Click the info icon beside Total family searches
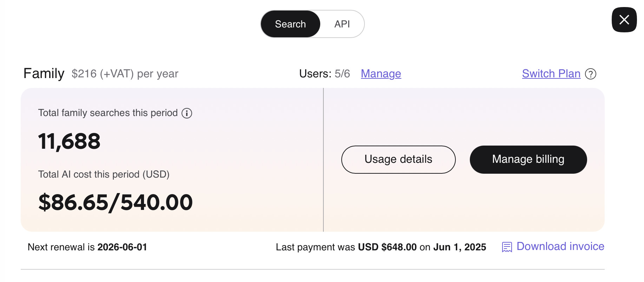 (187, 113)
